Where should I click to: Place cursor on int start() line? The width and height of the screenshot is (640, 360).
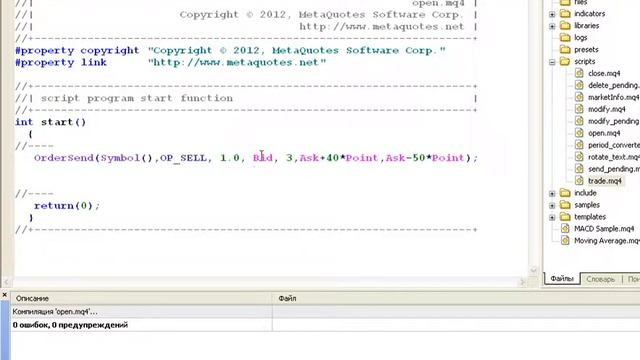point(51,122)
